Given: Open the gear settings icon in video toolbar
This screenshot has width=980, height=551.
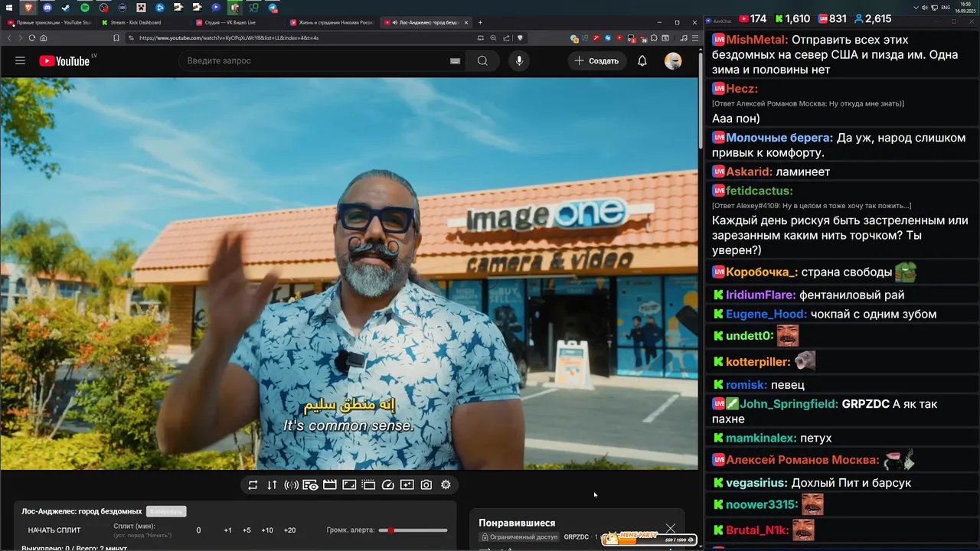Looking at the screenshot, I should click(446, 484).
